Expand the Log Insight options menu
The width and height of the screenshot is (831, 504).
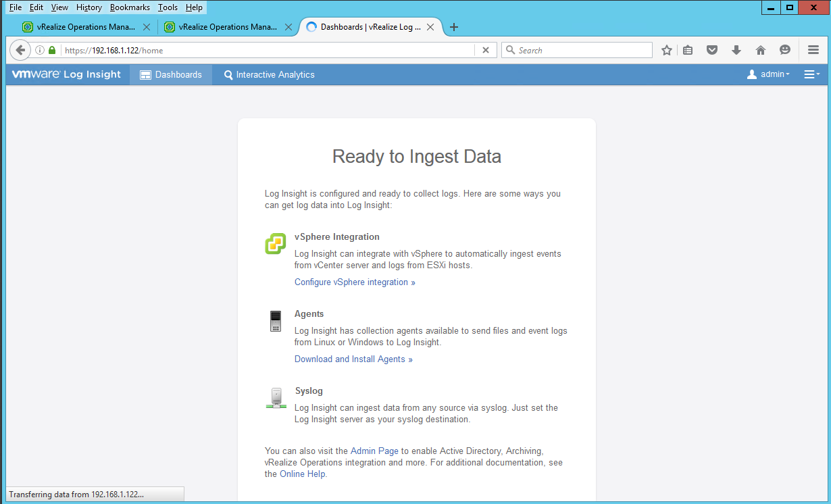pos(812,74)
